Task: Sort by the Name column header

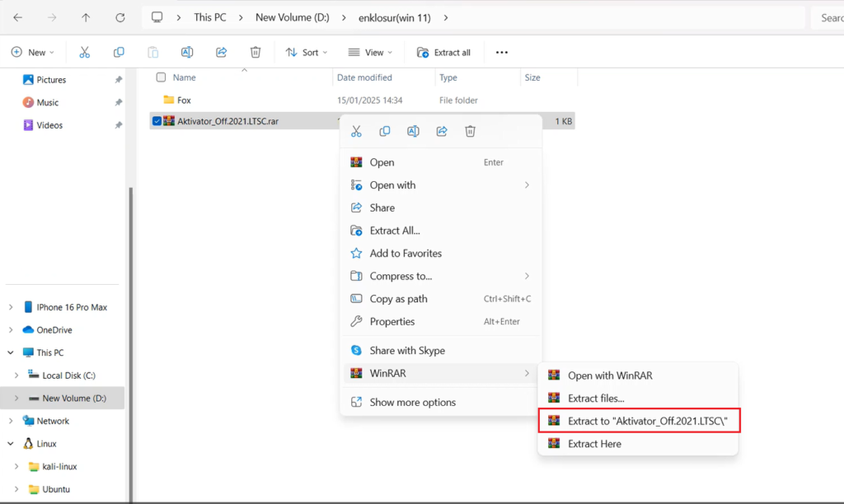Action: pos(184,77)
